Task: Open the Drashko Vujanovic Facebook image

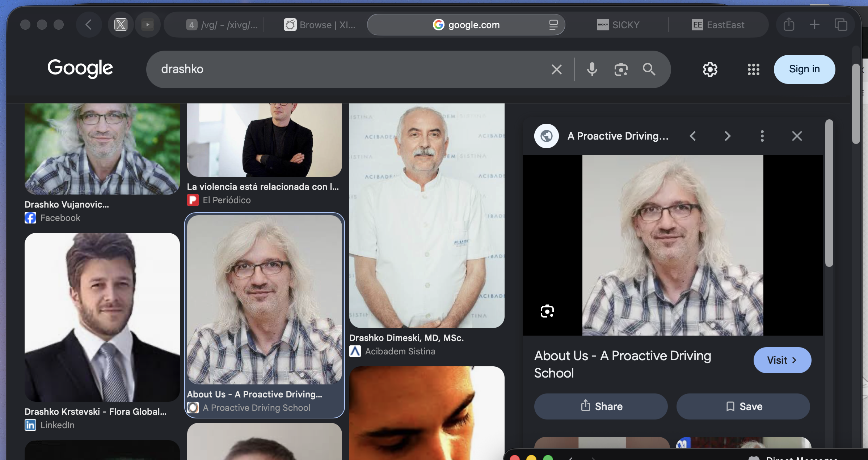Action: coord(102,149)
